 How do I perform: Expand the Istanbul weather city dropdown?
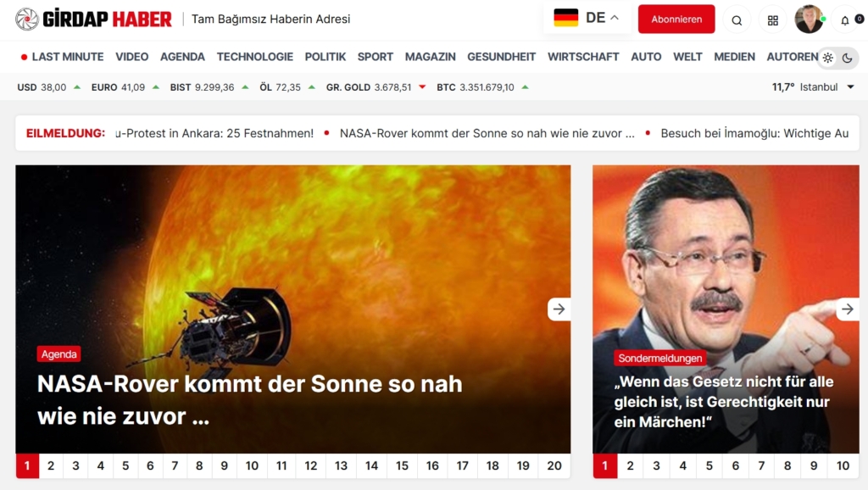click(851, 87)
